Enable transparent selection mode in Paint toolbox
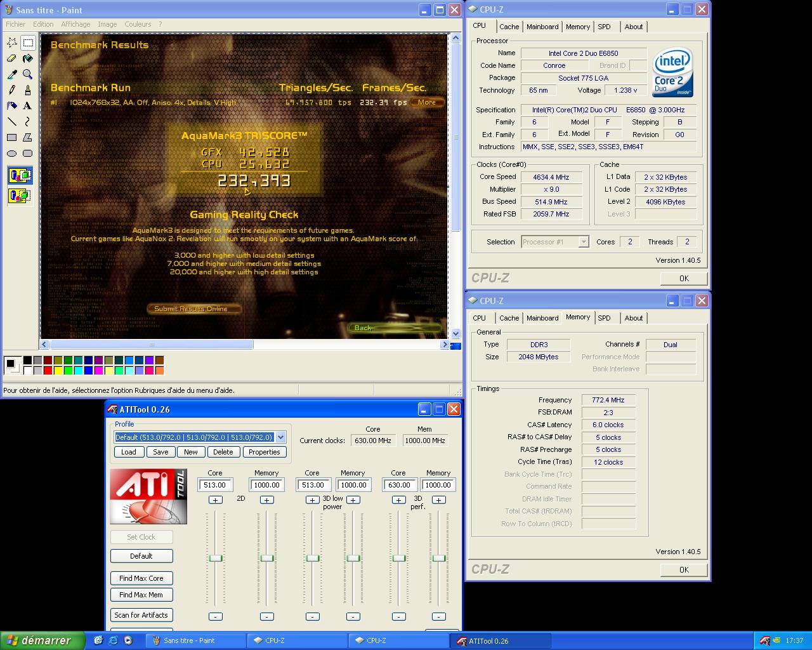Screen dimensions: 812x650 pyautogui.click(x=20, y=196)
